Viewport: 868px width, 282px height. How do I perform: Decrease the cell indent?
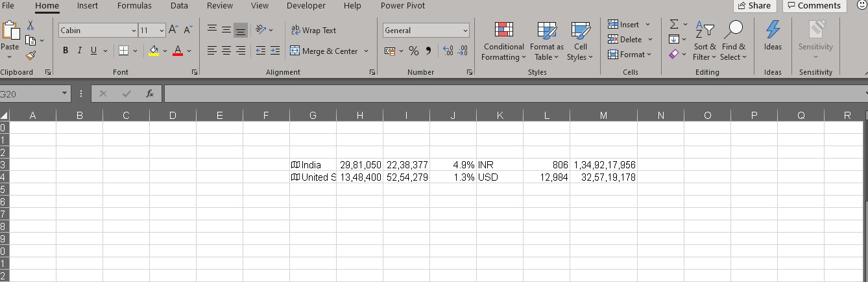[261, 51]
